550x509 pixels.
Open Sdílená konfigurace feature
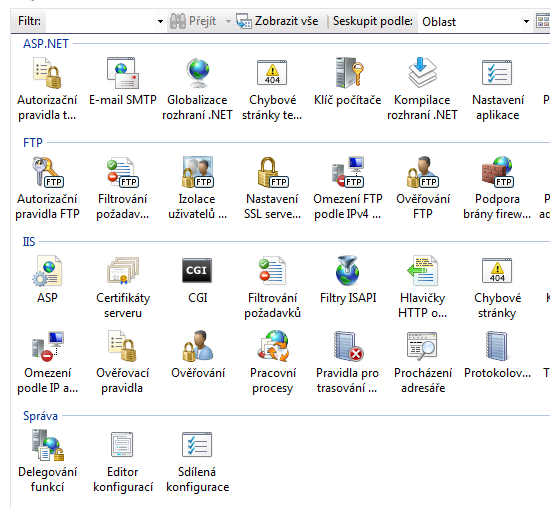(197, 461)
